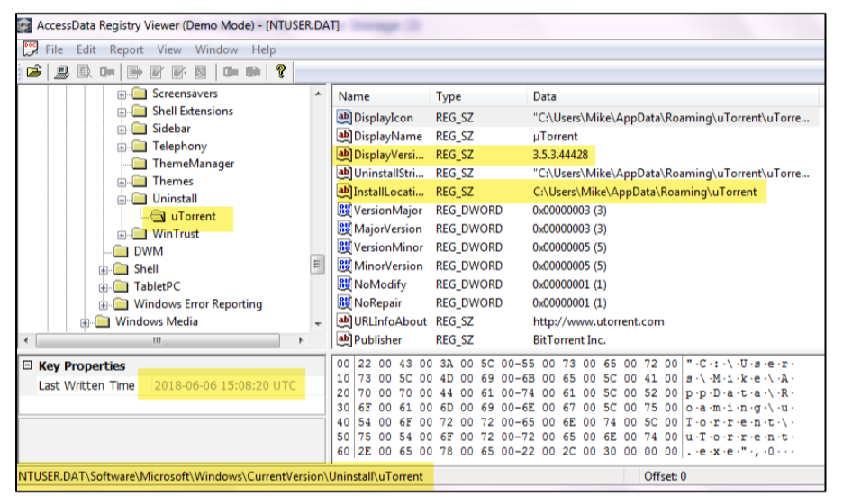Select the uTorrent key in the tree
This screenshot has height=504, width=843.
tap(193, 216)
